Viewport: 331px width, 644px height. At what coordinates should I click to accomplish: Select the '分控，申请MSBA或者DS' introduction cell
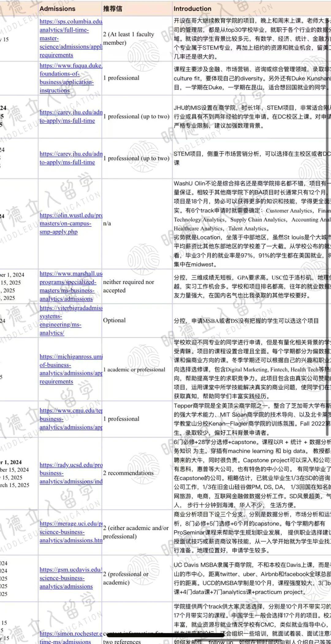tap(251, 320)
